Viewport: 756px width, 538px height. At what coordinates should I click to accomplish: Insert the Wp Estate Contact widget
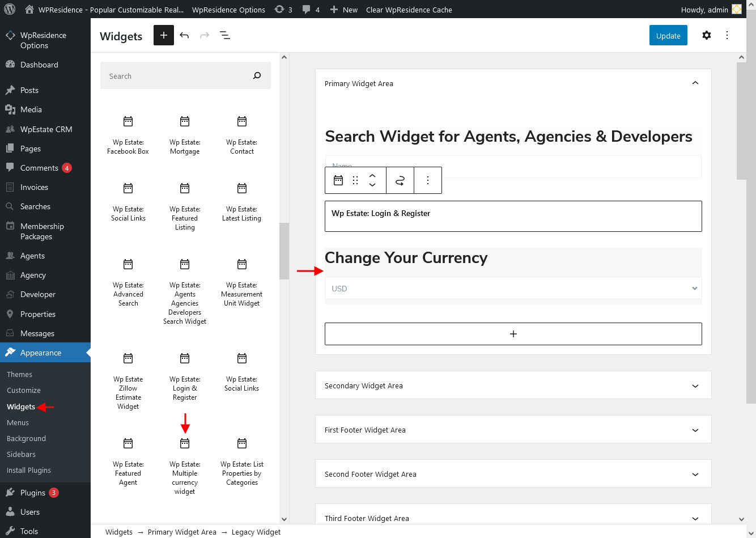pos(242,135)
